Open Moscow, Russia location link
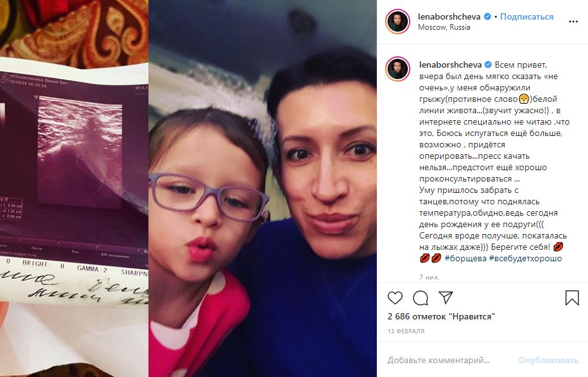 pos(444,27)
